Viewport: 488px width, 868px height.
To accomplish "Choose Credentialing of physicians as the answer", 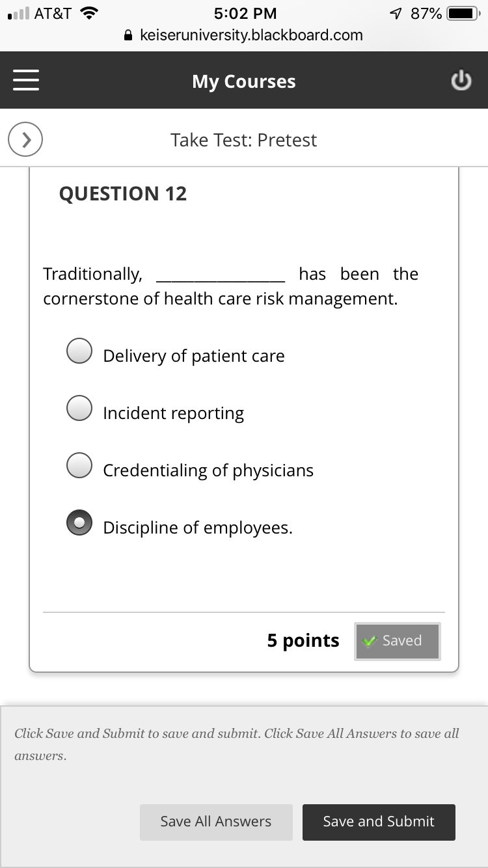I will point(79,465).
